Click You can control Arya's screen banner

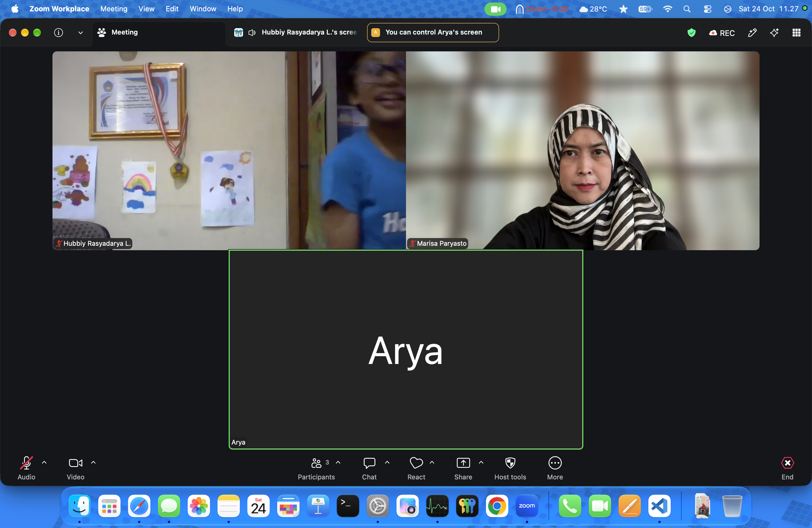pyautogui.click(x=433, y=32)
